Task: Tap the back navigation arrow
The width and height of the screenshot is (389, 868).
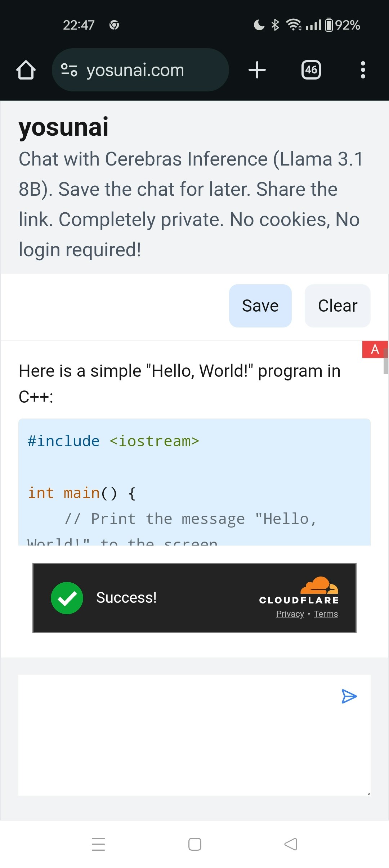Action: click(x=291, y=844)
